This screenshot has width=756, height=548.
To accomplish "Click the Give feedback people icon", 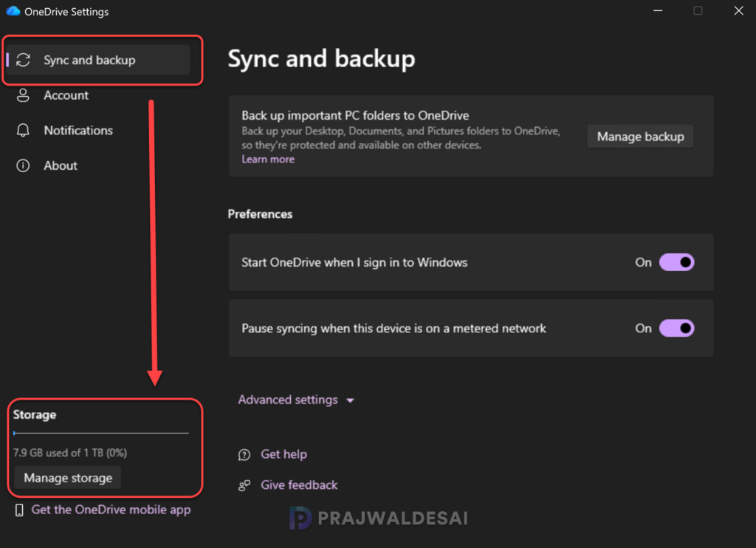I will (x=244, y=485).
